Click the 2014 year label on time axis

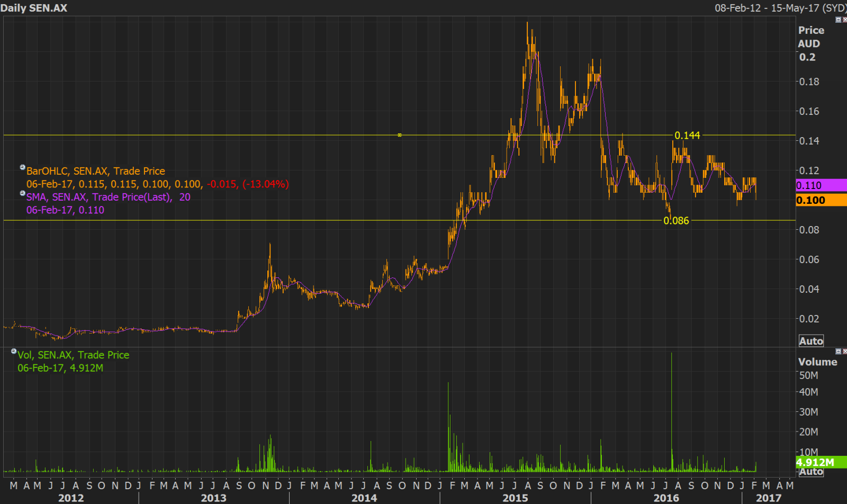[x=365, y=498]
